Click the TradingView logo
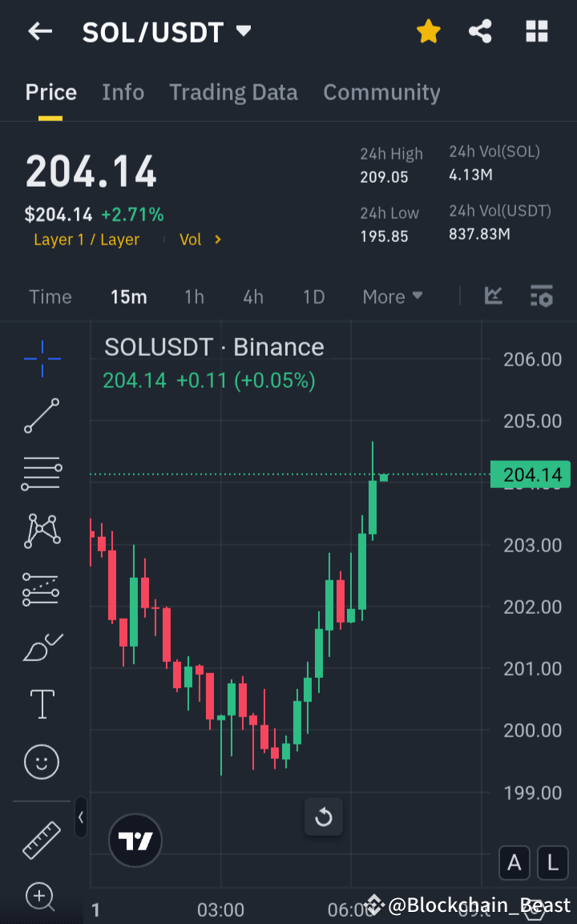Image resolution: width=577 pixels, height=924 pixels. click(x=135, y=841)
